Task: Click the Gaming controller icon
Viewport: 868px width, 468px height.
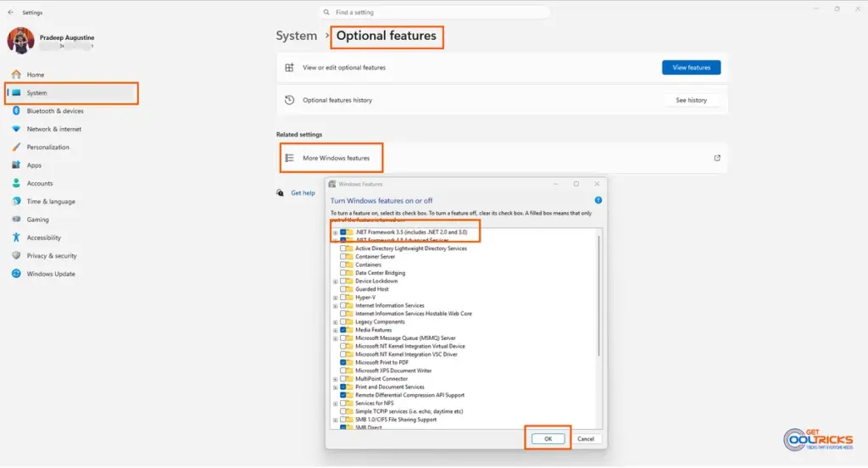Action: pyautogui.click(x=16, y=220)
